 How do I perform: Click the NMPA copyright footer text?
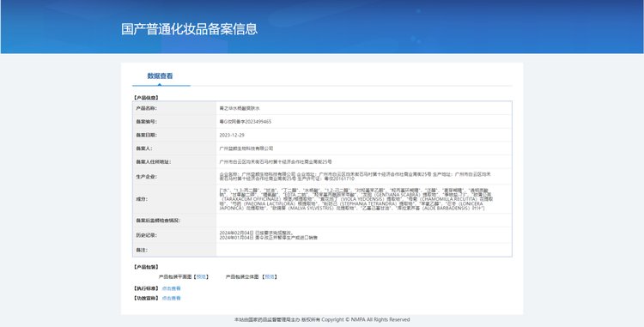pyautogui.click(x=322, y=319)
